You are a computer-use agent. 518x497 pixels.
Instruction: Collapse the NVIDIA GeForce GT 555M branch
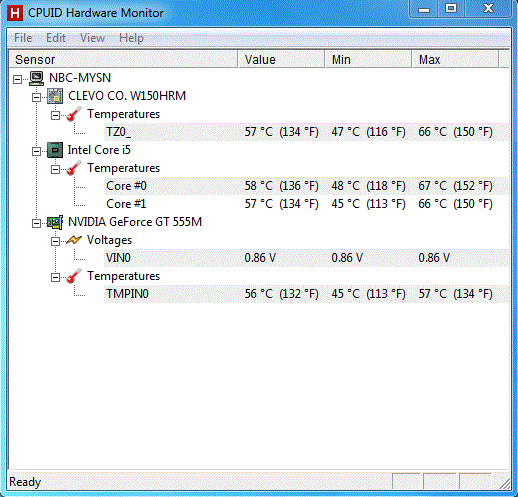pos(36,223)
